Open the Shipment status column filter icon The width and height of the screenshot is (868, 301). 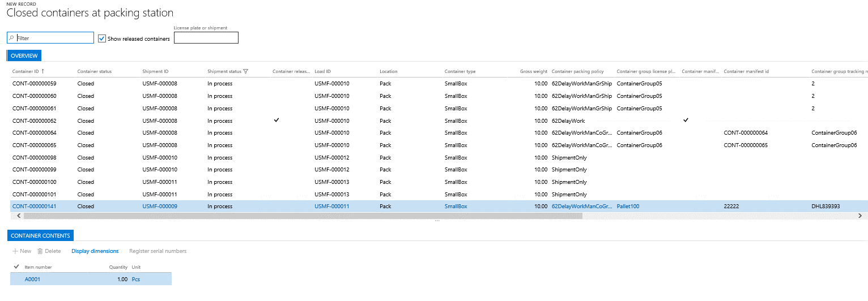click(245, 71)
